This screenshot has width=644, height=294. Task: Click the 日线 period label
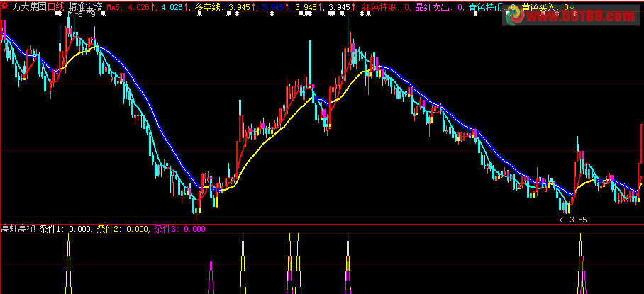click(56, 6)
